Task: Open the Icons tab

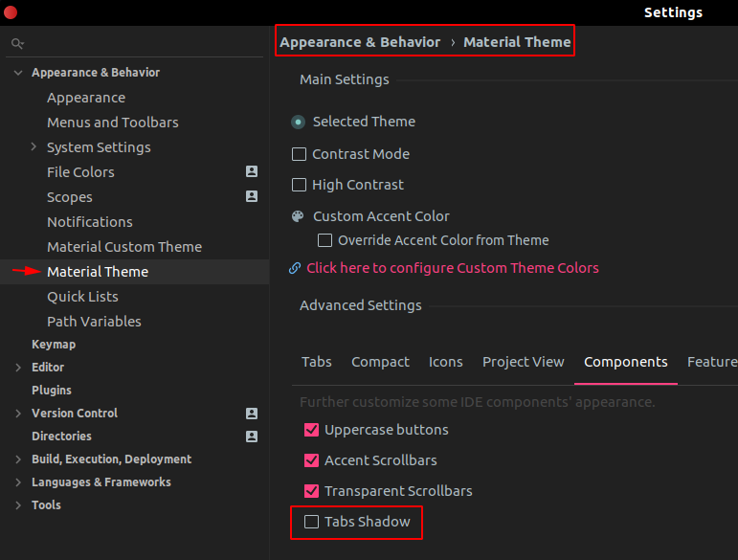Action: pos(446,362)
